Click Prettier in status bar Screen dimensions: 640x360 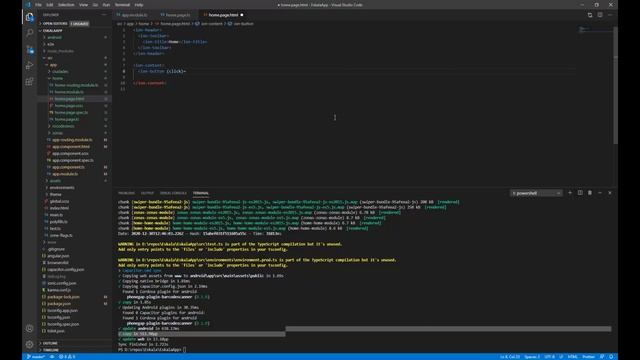click(588, 357)
